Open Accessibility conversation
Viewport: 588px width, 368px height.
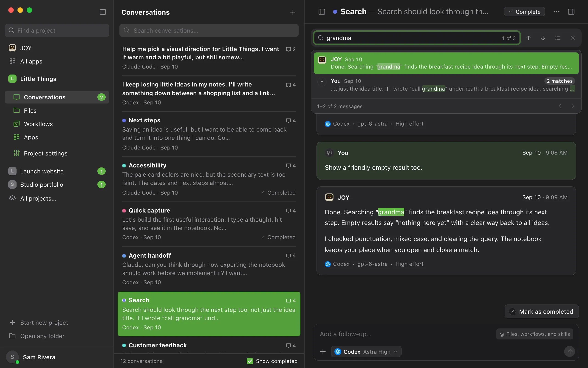click(209, 179)
